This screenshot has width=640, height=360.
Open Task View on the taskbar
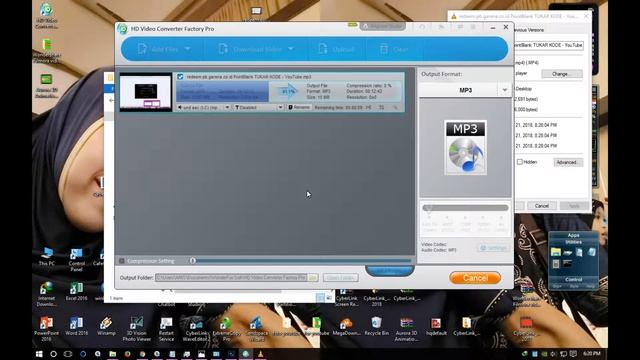(x=68, y=354)
